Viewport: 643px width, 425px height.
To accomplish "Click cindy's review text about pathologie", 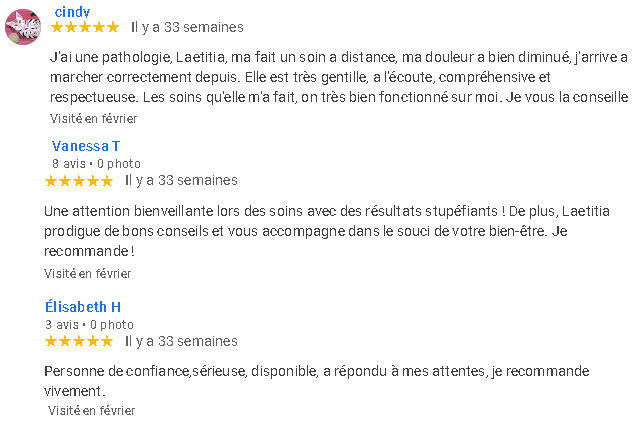I will 339,77.
